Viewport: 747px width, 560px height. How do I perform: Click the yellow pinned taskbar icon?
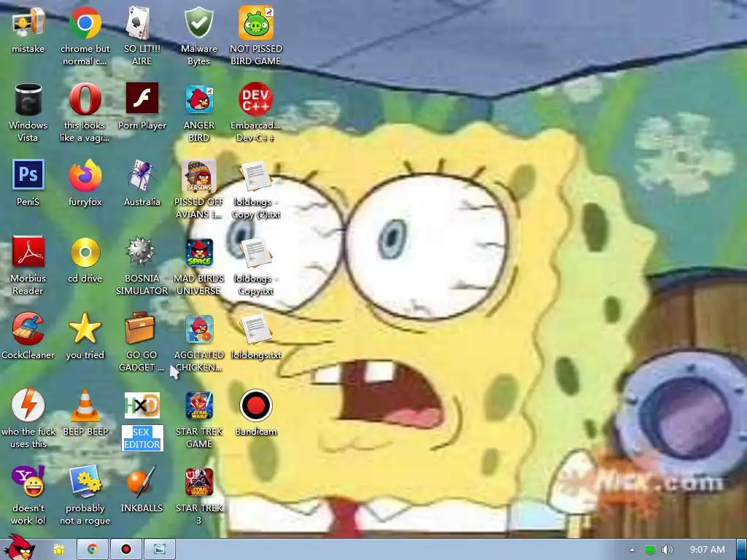tap(58, 550)
